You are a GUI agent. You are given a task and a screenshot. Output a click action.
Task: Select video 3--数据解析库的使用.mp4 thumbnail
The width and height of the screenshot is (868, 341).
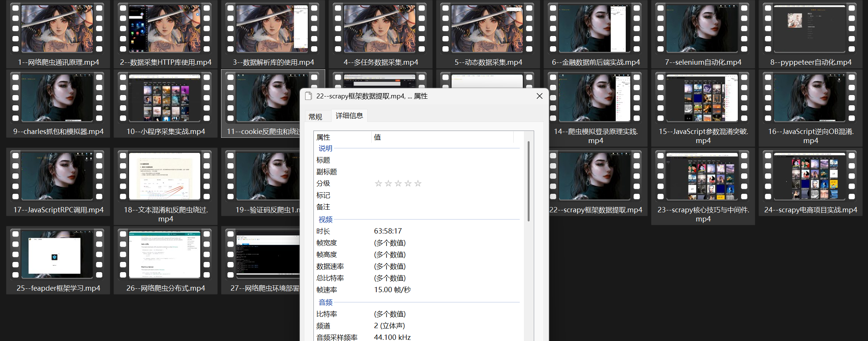point(272,28)
